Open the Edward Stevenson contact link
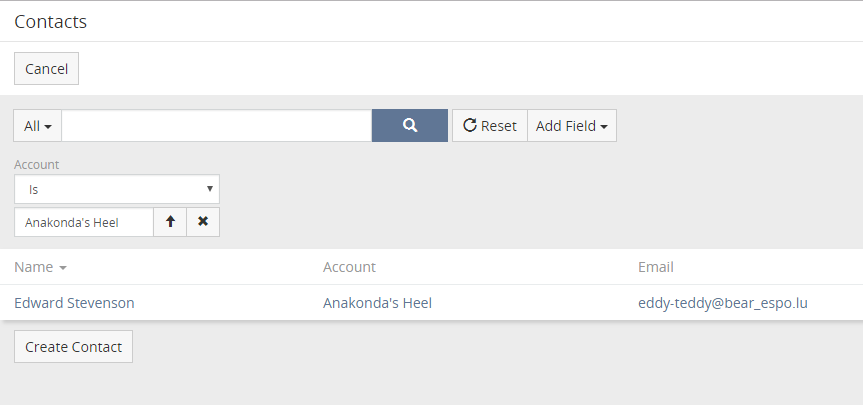The image size is (863, 405). (74, 303)
